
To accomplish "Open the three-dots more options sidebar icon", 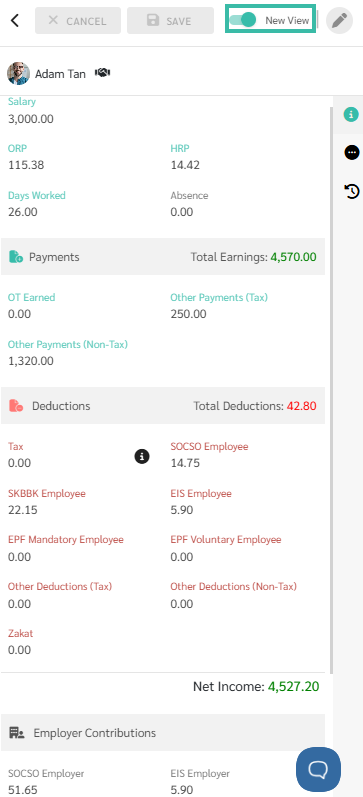I will [x=351, y=152].
